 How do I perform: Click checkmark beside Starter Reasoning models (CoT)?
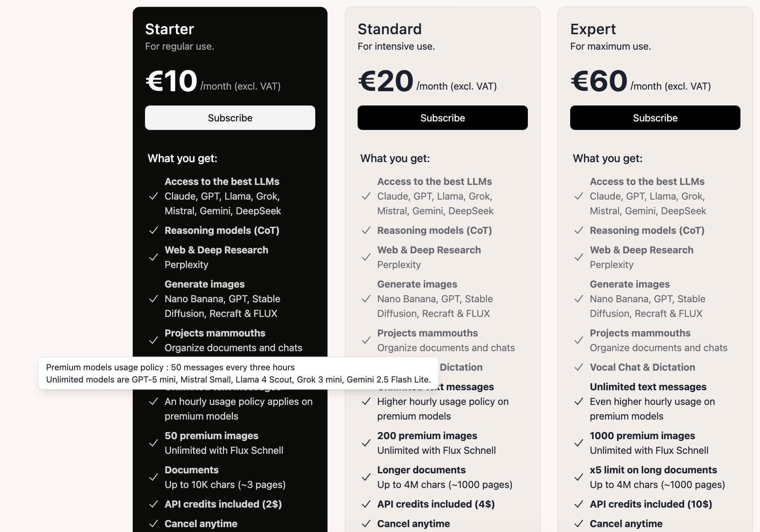154,231
